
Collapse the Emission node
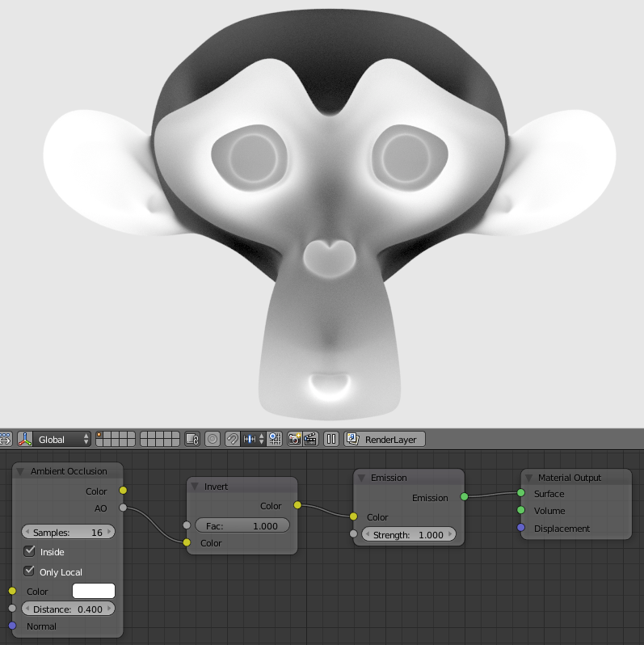[x=361, y=478]
